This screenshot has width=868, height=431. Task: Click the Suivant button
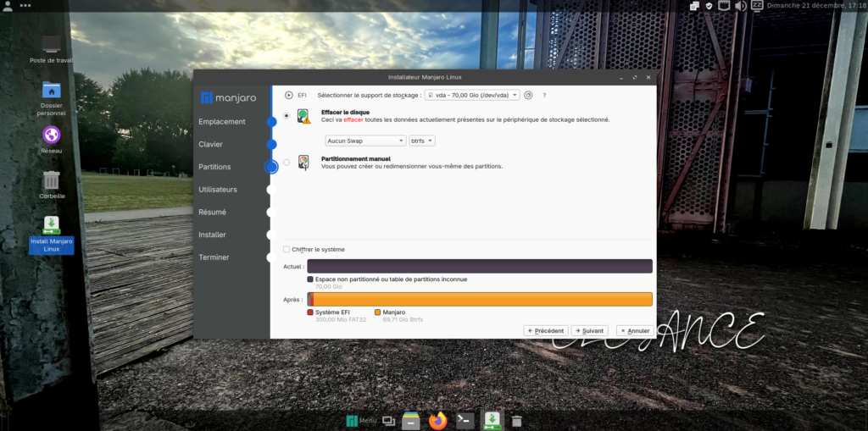[x=590, y=330]
